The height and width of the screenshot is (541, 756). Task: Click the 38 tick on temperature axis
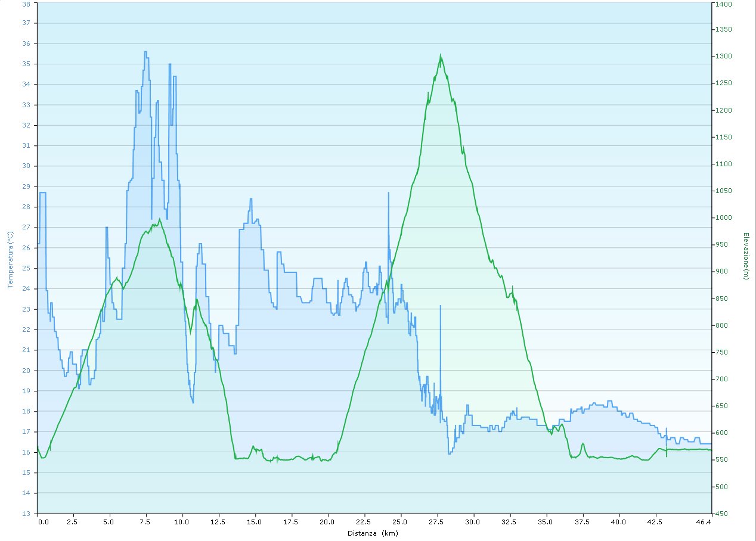click(26, 3)
